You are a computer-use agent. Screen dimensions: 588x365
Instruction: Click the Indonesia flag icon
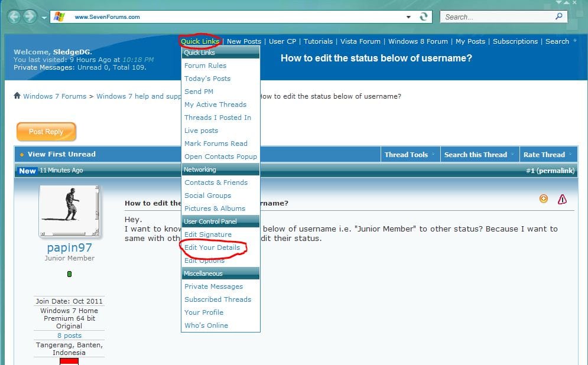coord(69,361)
